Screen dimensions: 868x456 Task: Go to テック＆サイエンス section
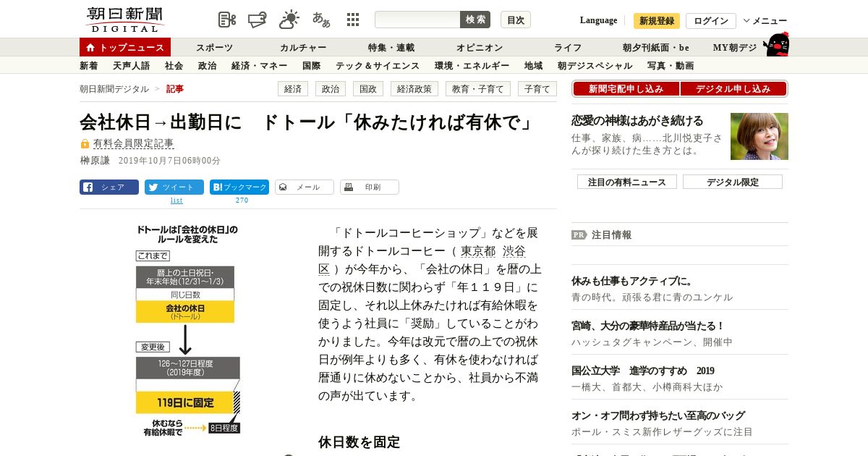(x=378, y=66)
